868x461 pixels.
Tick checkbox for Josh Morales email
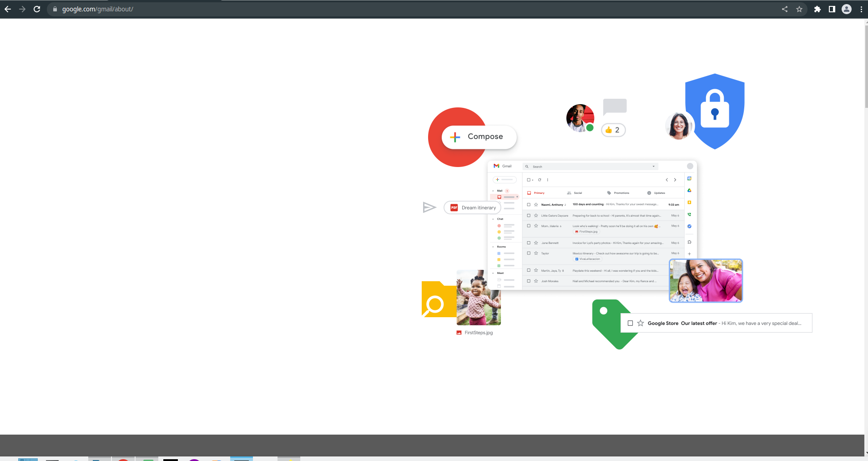coord(529,281)
